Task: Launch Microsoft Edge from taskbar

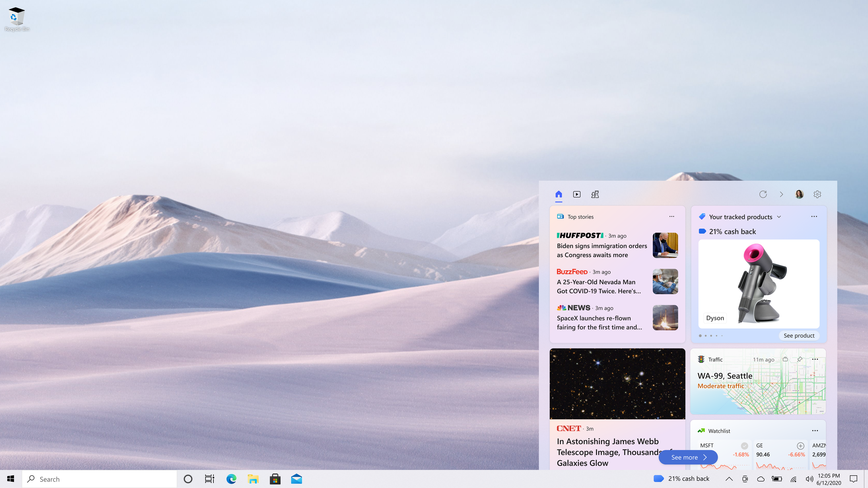Action: (x=231, y=479)
